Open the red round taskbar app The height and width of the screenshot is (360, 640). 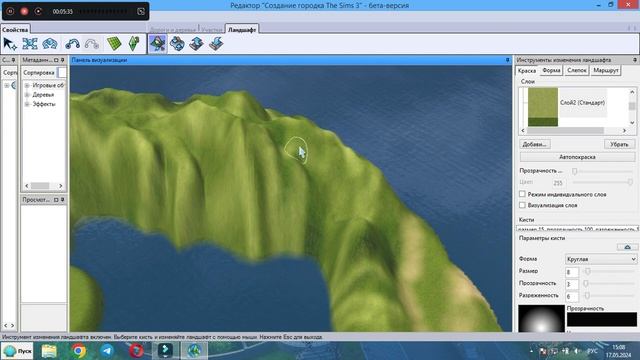(x=136, y=351)
